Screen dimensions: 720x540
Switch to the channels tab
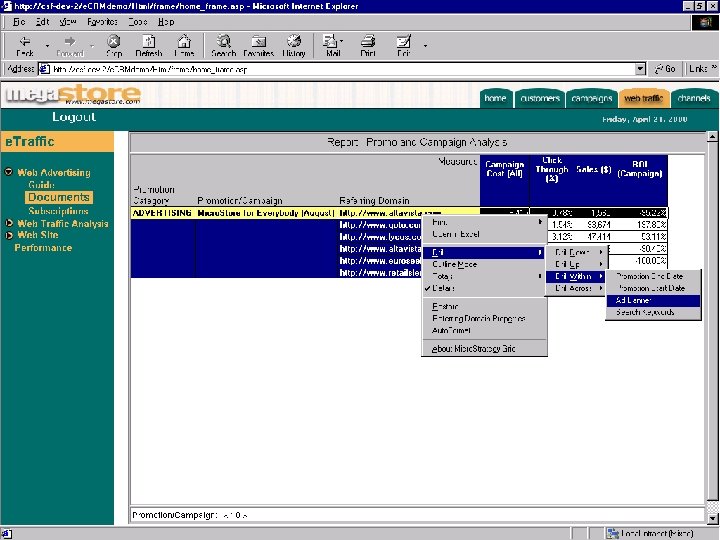coord(694,98)
